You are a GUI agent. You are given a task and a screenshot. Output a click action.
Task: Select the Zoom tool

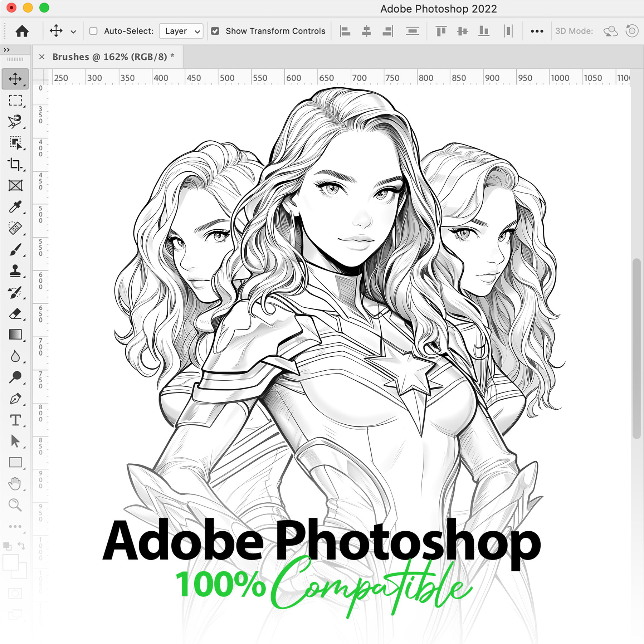click(15, 505)
